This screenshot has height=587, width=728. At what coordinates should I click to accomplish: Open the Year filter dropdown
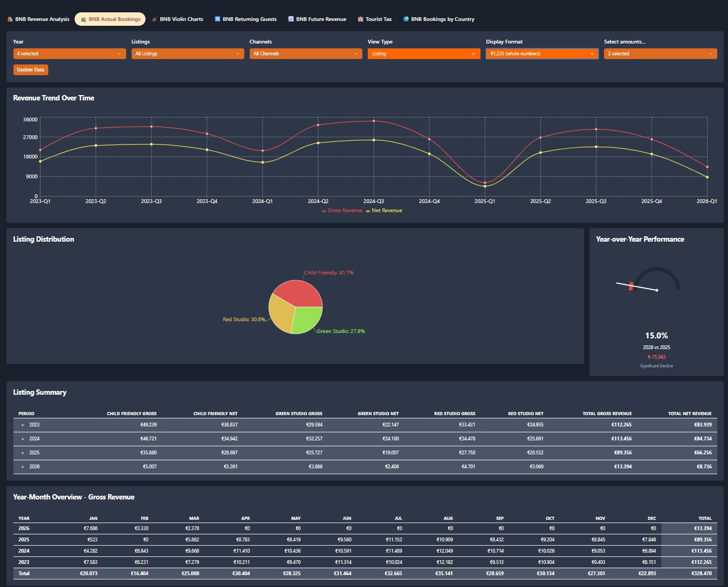[69, 54]
